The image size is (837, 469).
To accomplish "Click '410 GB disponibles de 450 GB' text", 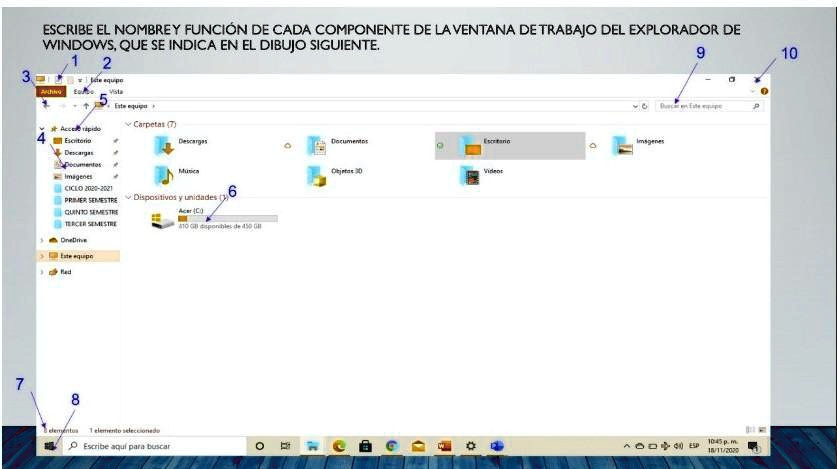I will (220, 226).
